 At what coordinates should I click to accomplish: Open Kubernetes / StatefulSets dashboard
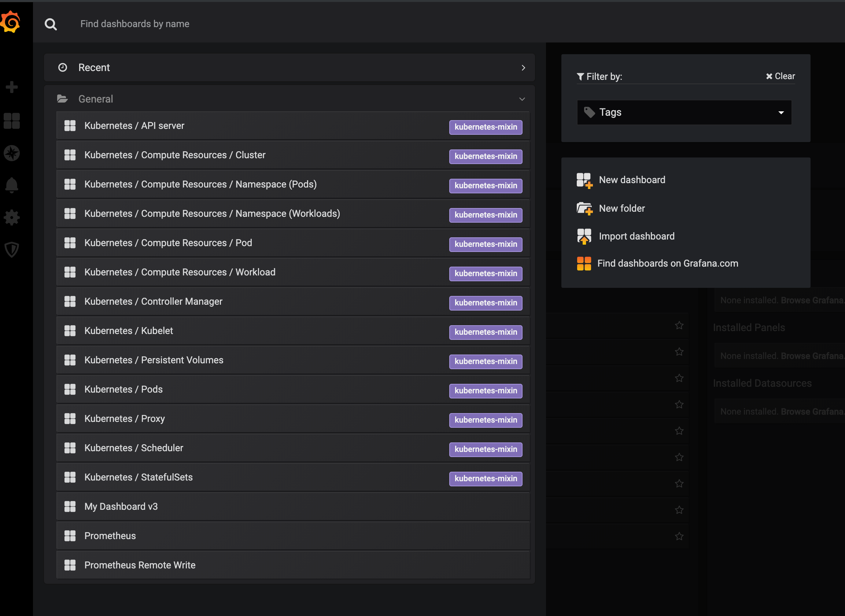tap(293, 477)
